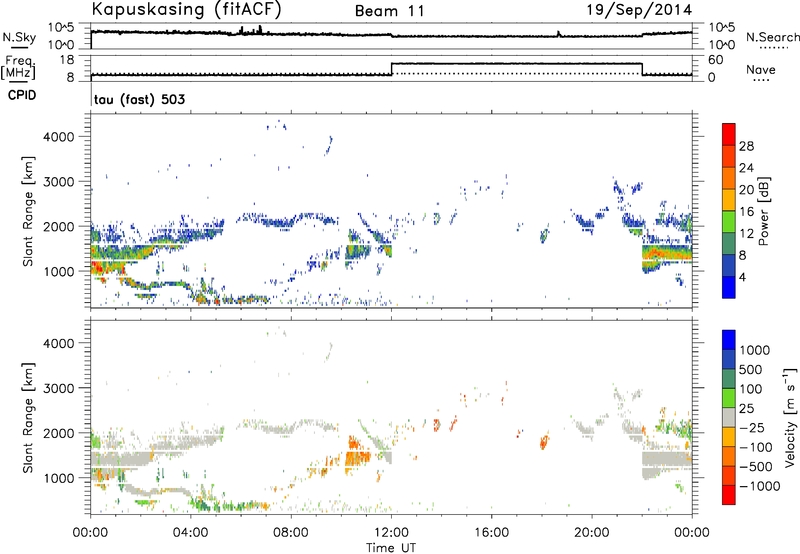Click the frequency step-up at 12:00 UT
Screen dimensions: 800x554
coord(391,69)
